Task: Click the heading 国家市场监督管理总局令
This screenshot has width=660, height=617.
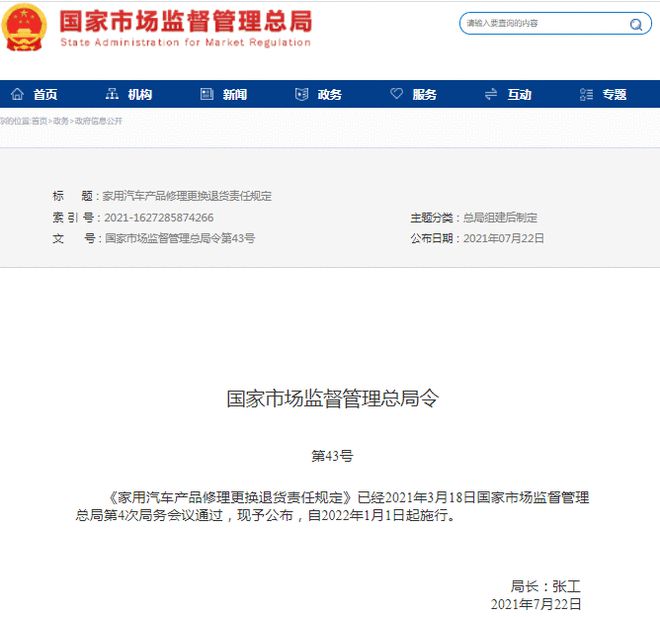Action: [333, 398]
